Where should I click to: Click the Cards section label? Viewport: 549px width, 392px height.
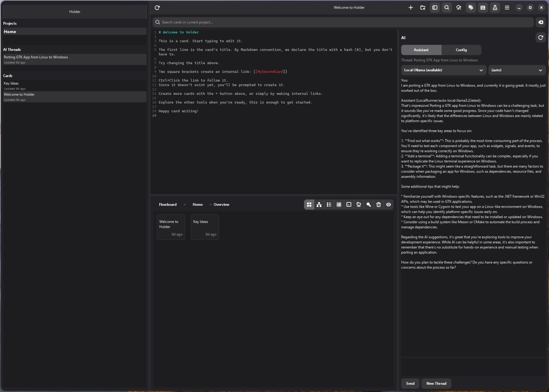click(x=8, y=76)
